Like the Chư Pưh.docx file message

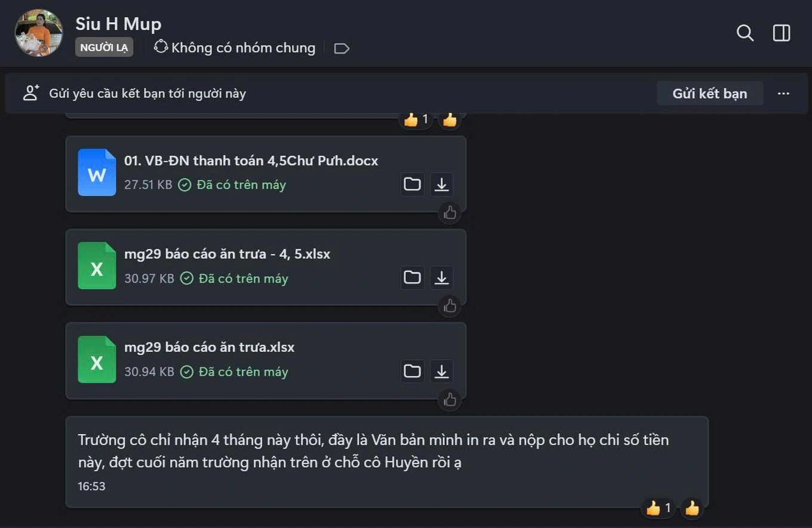[x=450, y=213]
